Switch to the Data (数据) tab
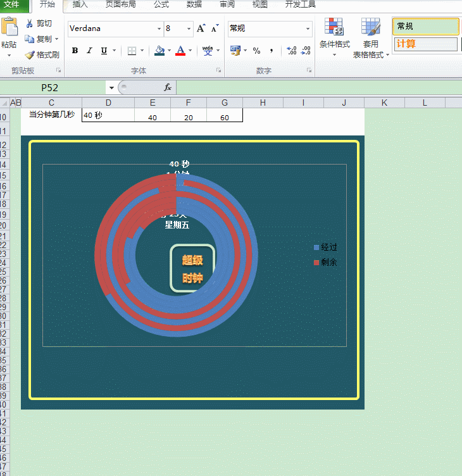462x476 pixels. pyautogui.click(x=194, y=5)
